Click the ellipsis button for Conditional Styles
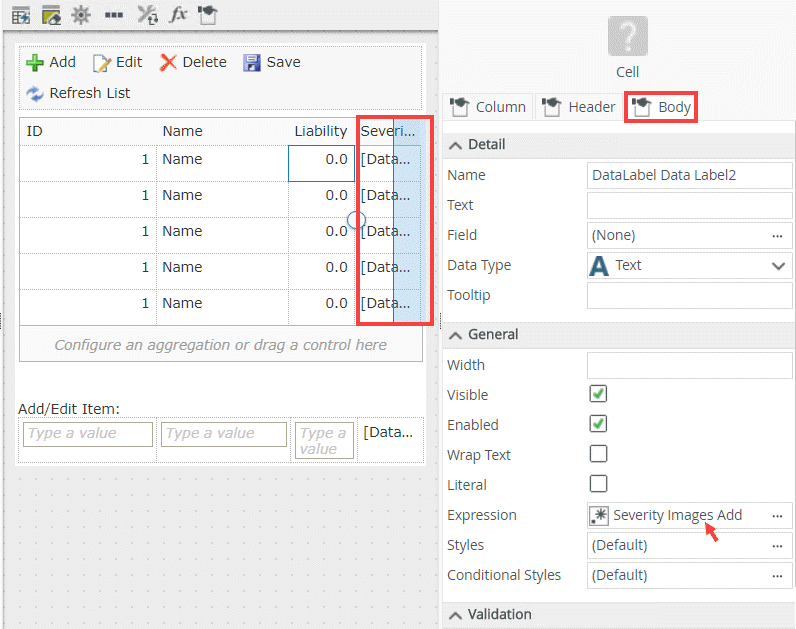The image size is (796, 629). pos(777,576)
